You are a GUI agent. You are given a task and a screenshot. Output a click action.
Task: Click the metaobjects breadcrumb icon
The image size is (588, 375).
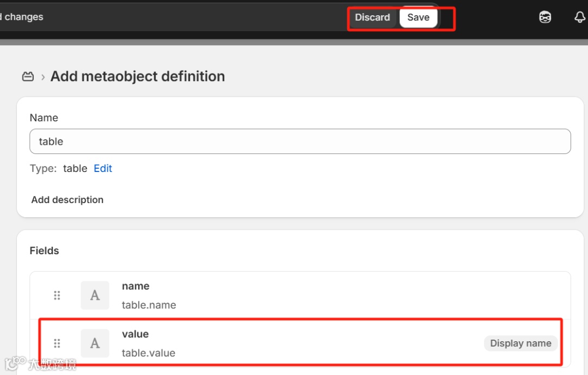[28, 77]
